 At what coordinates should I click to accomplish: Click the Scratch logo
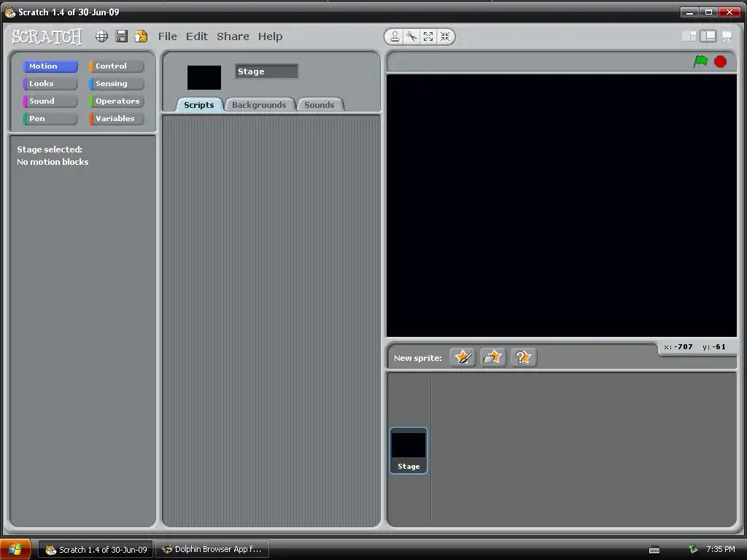pos(47,36)
